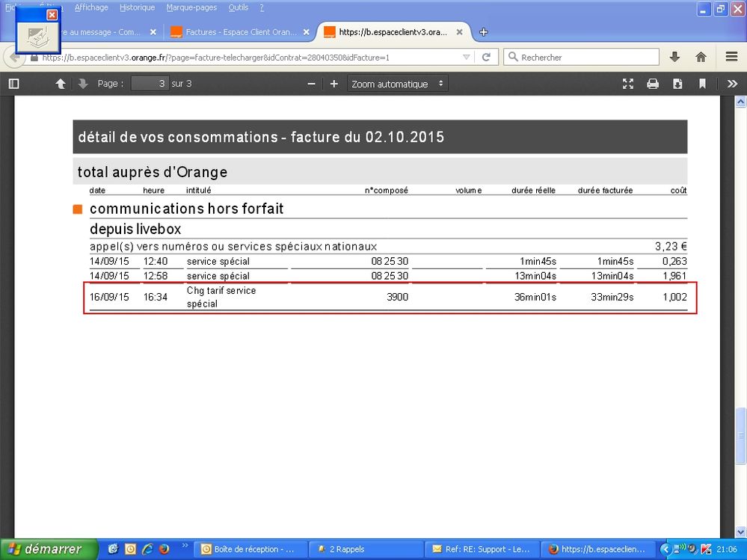
Task: Open the Firefox hamburger menu
Action: click(x=731, y=57)
